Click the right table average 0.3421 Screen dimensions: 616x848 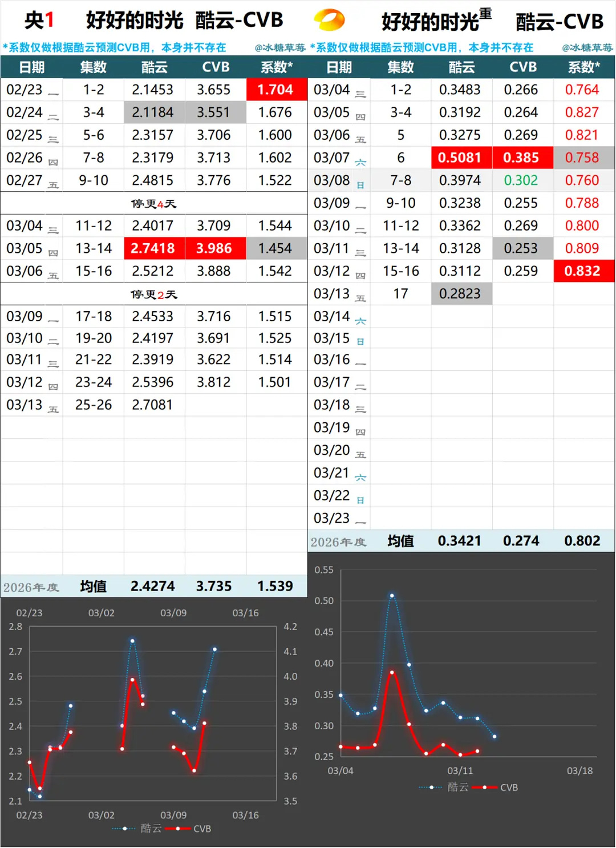pos(460,541)
